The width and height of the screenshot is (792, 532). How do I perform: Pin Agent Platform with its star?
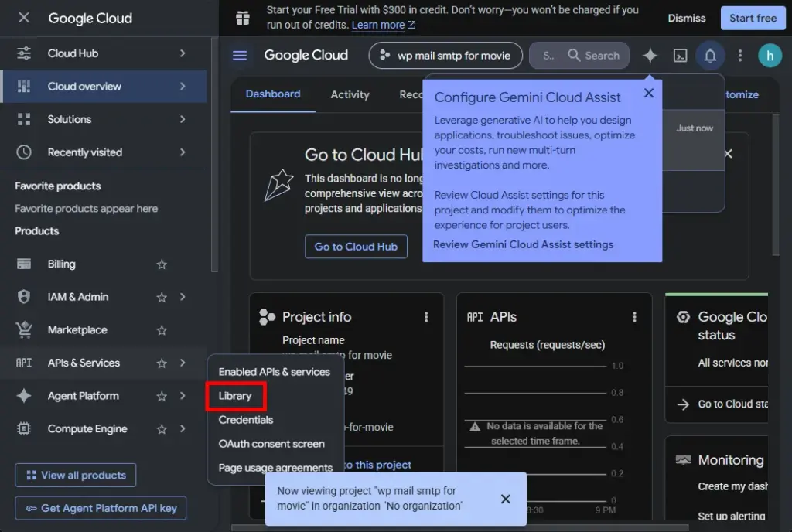(162, 396)
